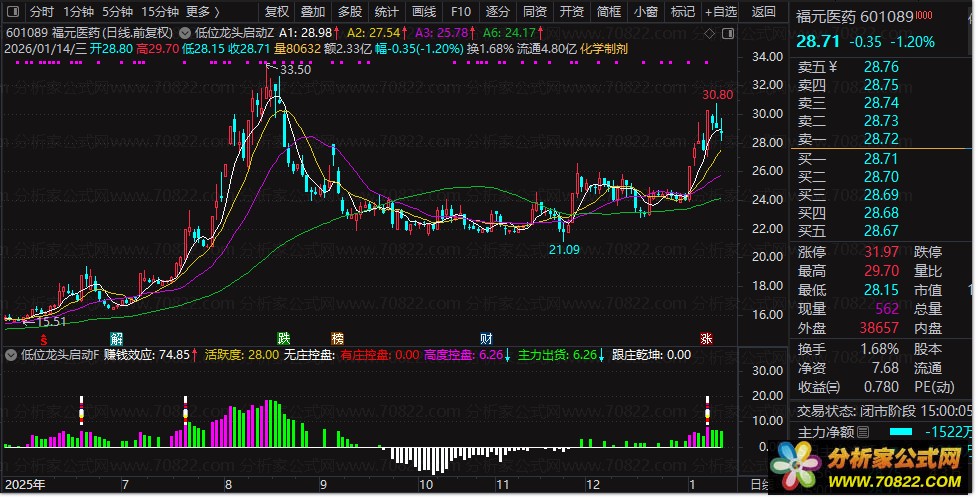Click the 标记 mark button

pyautogui.click(x=682, y=11)
